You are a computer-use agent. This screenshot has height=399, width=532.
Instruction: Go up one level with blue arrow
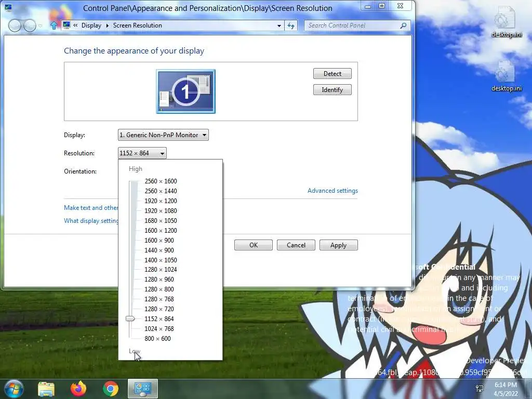click(54, 25)
